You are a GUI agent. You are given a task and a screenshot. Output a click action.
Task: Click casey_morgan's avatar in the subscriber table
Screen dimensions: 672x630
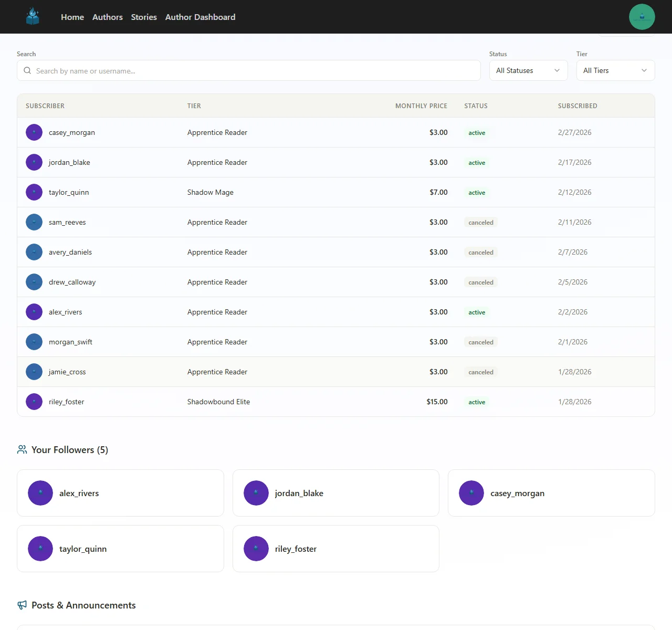(x=34, y=132)
